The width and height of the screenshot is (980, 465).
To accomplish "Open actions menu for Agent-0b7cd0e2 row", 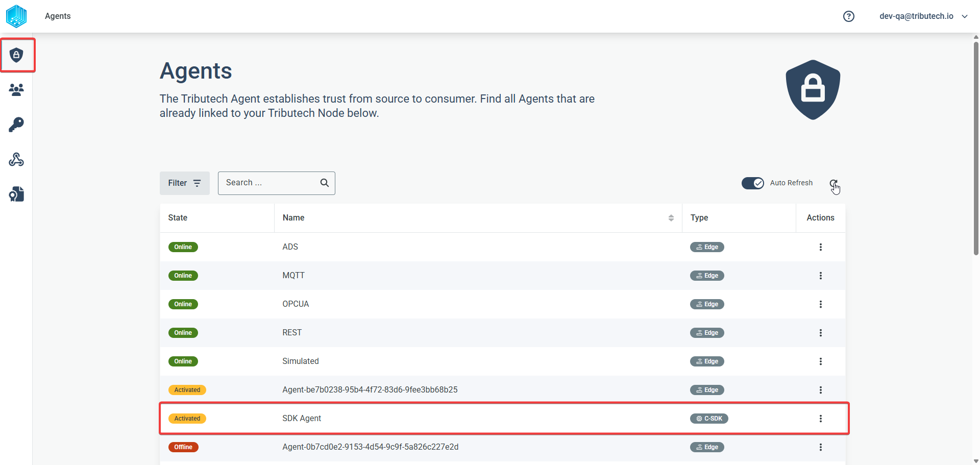I will click(x=821, y=447).
